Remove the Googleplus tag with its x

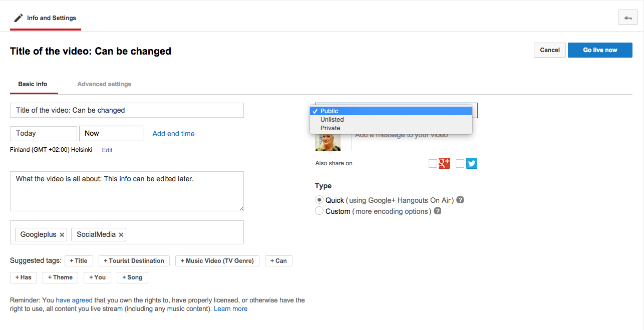pos(62,235)
